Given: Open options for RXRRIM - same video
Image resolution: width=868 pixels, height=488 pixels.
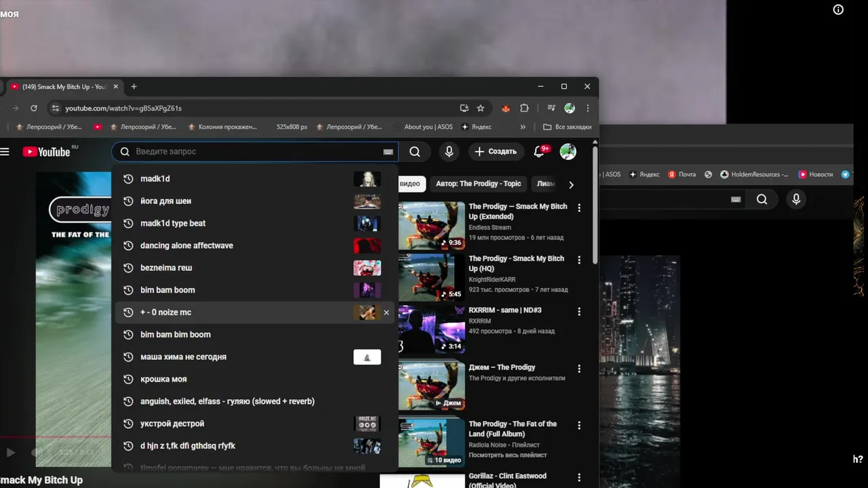Looking at the screenshot, I should click(579, 312).
